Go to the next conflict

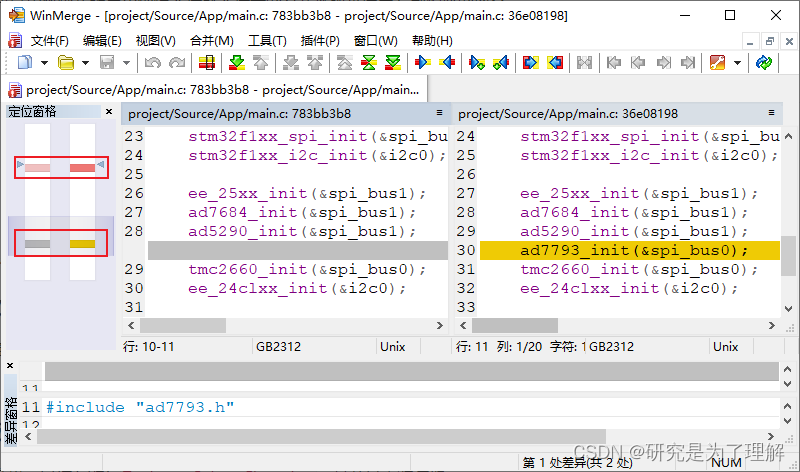(291, 63)
